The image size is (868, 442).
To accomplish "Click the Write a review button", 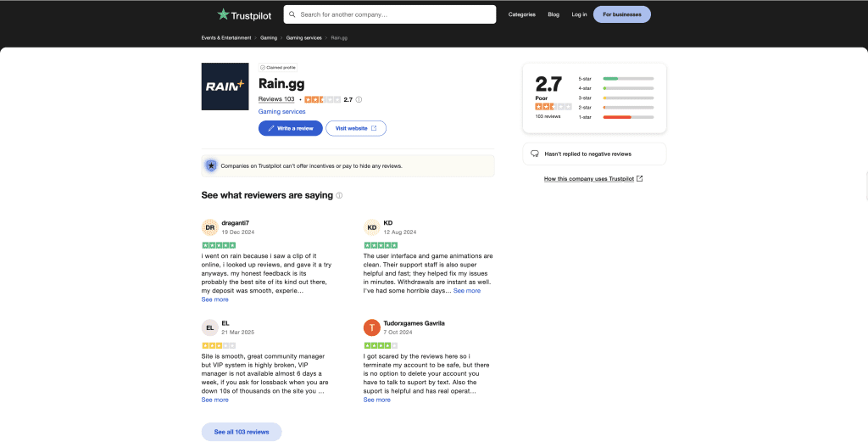I will [x=290, y=128].
